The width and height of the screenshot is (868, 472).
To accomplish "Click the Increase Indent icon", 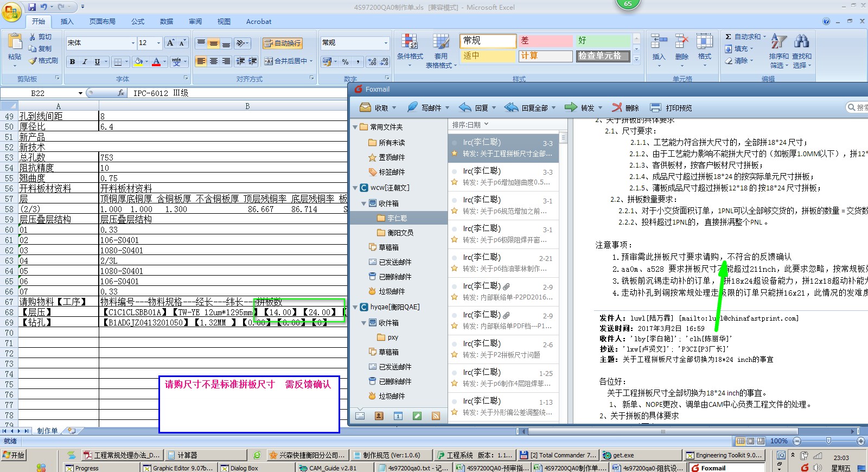I will click(252, 61).
